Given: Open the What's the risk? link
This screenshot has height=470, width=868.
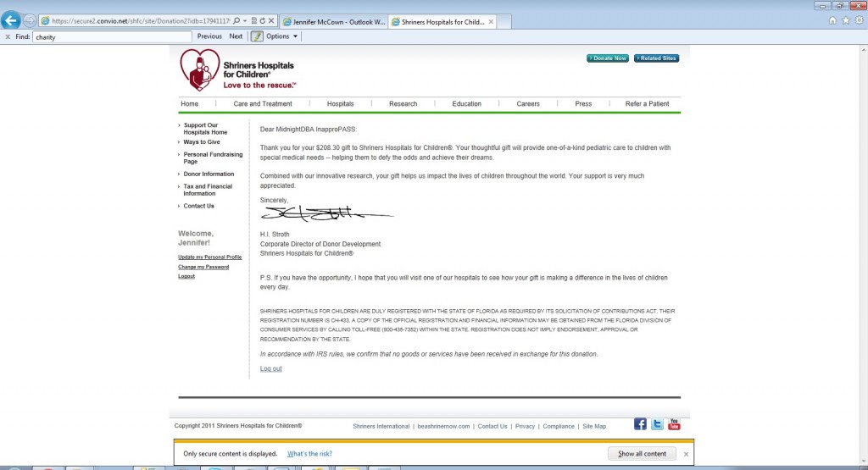Looking at the screenshot, I should click(x=309, y=454).
